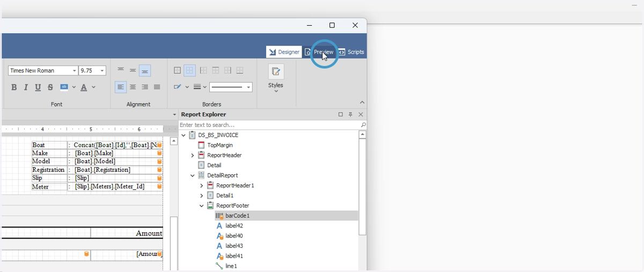
Task: Align text right
Action: (145, 87)
